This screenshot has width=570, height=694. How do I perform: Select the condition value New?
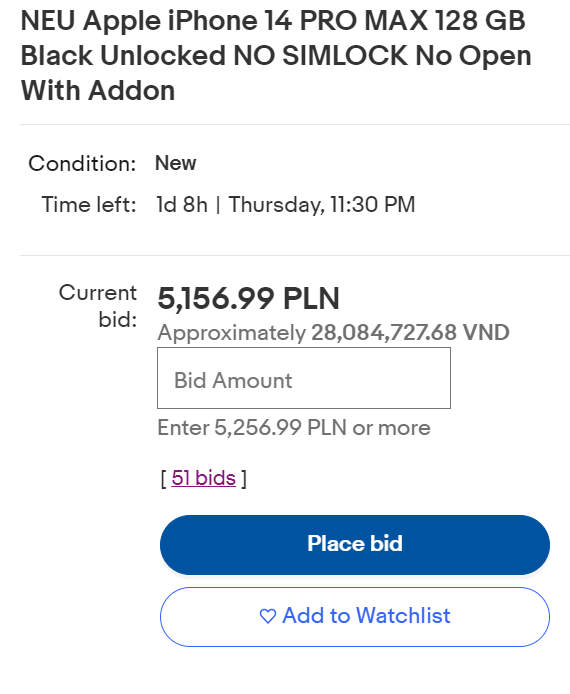coord(176,163)
